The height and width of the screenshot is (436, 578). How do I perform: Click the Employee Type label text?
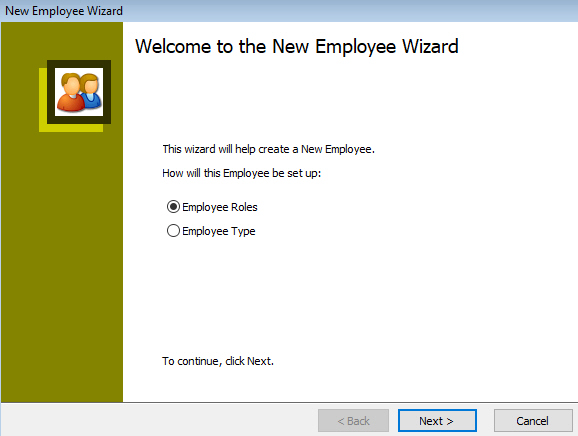[219, 231]
